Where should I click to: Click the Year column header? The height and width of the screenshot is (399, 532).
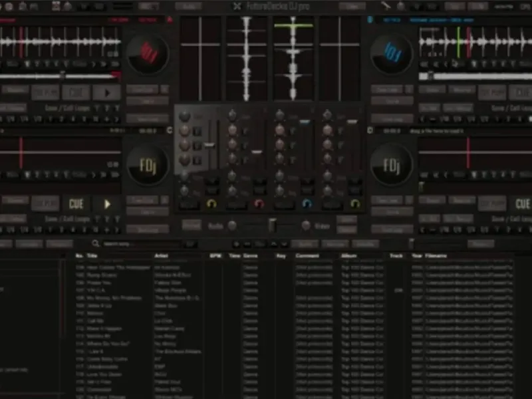[417, 255]
